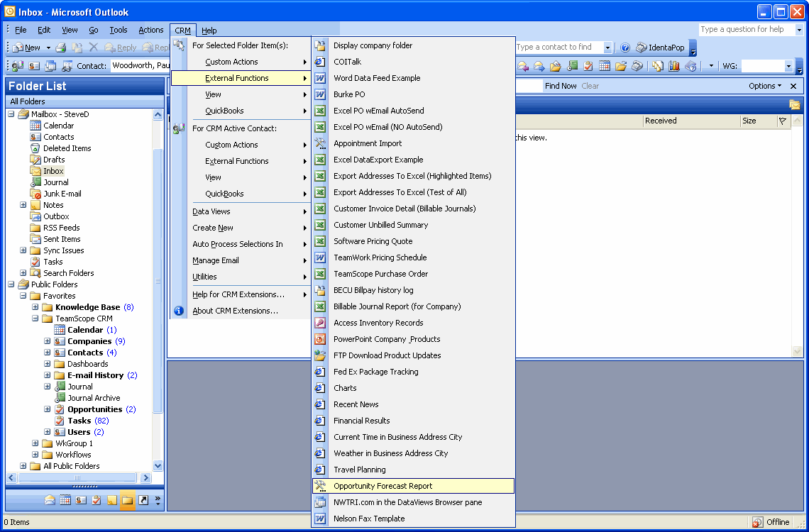Image resolution: width=809 pixels, height=532 pixels.
Task: Select the Deleted Items folder
Action: point(67,148)
